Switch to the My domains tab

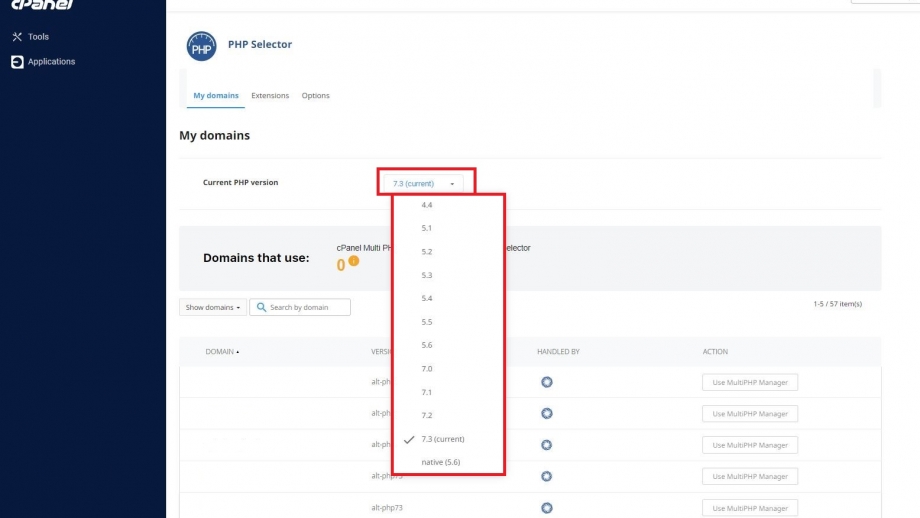click(216, 96)
